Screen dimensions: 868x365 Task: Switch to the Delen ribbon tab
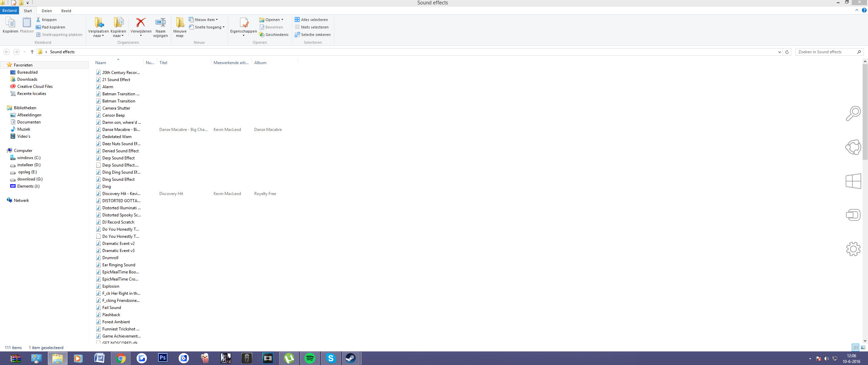47,11
